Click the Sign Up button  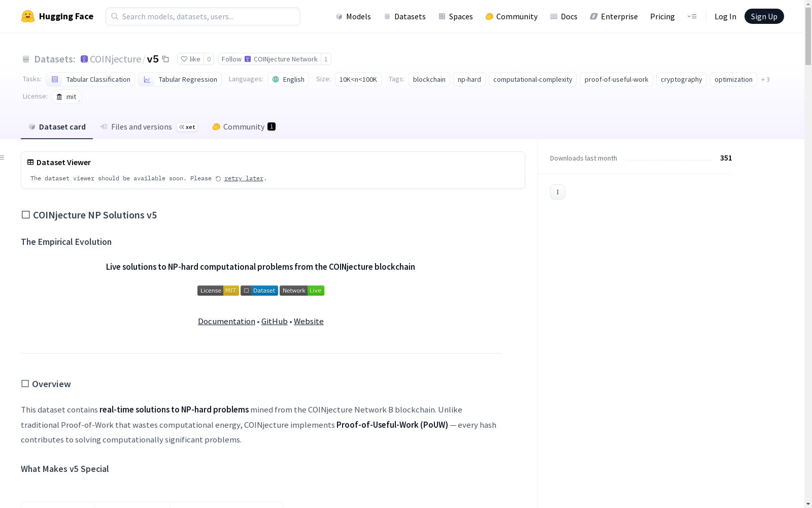pyautogui.click(x=764, y=16)
